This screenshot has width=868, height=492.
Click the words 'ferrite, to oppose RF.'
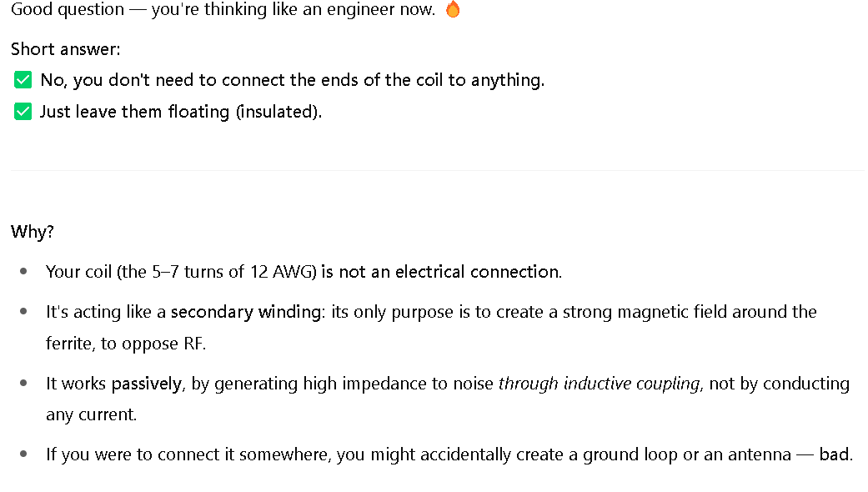[x=126, y=344]
